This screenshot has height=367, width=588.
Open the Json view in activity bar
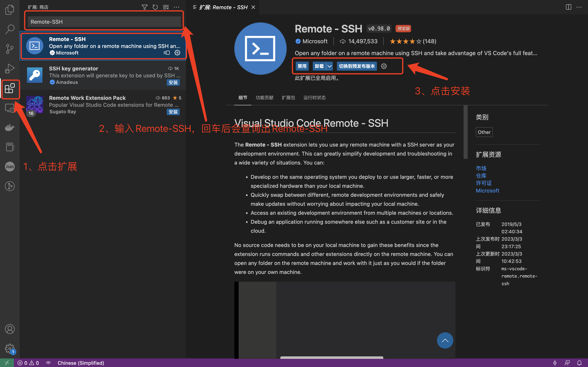(10, 167)
